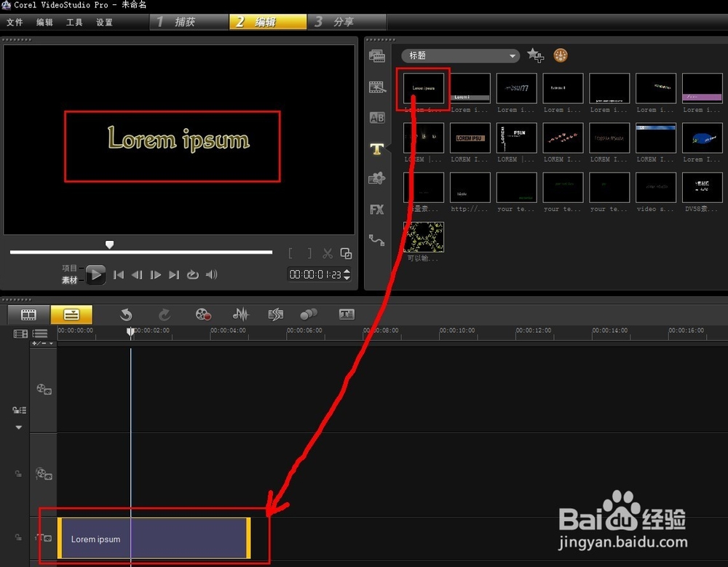Viewport: 728px width, 567px height.
Task: Open the 设置 menu
Action: pos(104,22)
